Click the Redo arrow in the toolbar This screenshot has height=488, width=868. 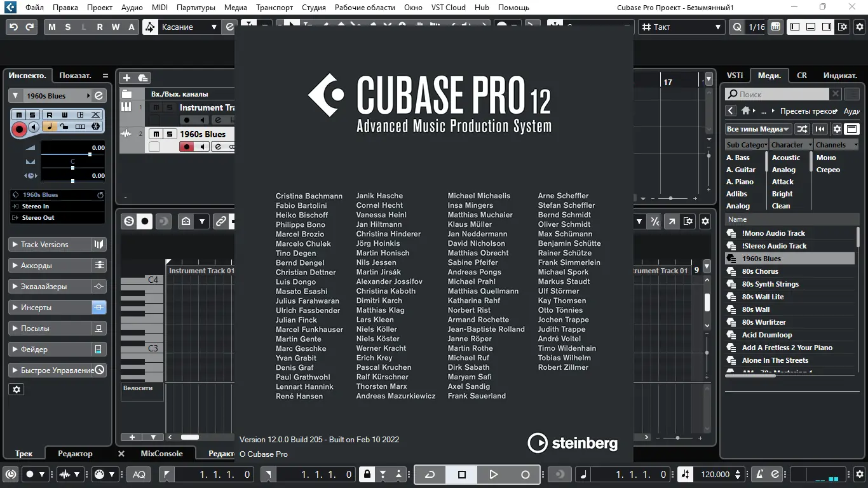[x=29, y=27]
